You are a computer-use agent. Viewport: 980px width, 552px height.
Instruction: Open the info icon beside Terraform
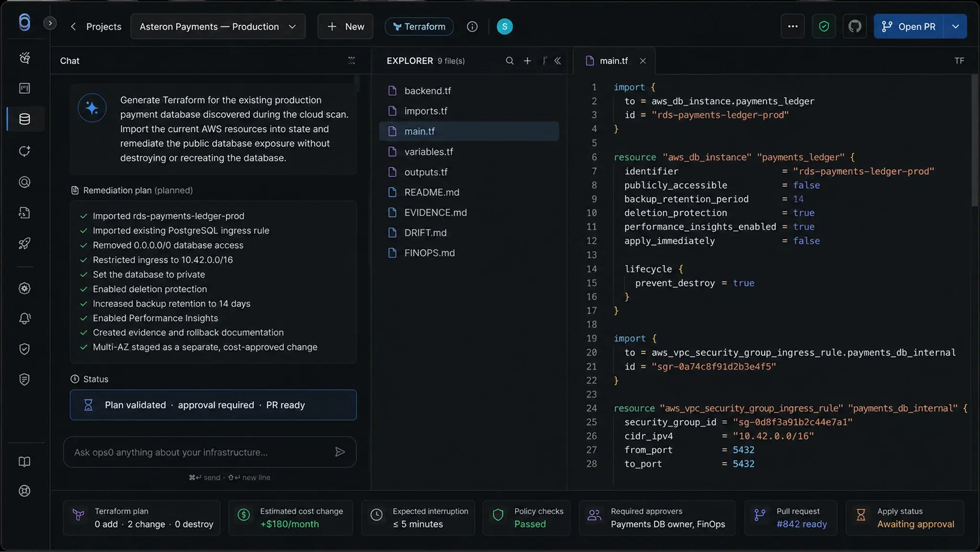pos(472,27)
